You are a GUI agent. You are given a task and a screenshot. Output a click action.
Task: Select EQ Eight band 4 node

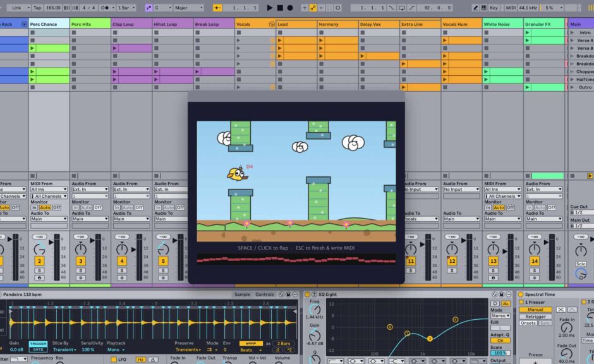click(x=456, y=320)
